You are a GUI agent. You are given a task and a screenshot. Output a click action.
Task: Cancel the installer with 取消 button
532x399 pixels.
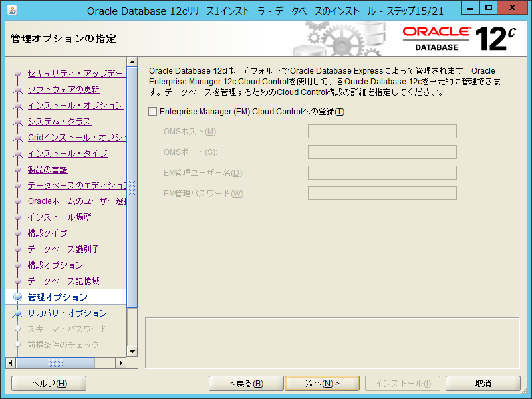click(x=483, y=384)
